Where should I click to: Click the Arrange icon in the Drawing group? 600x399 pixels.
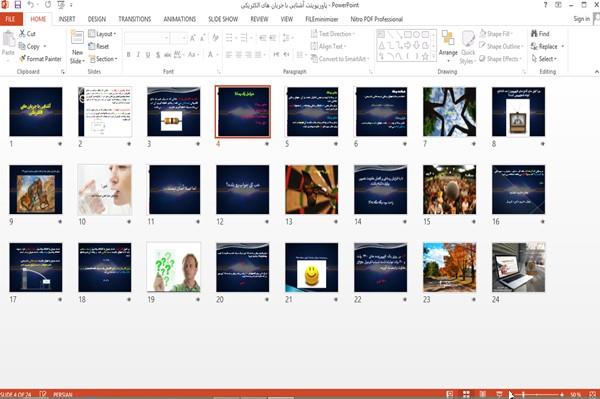(448, 43)
